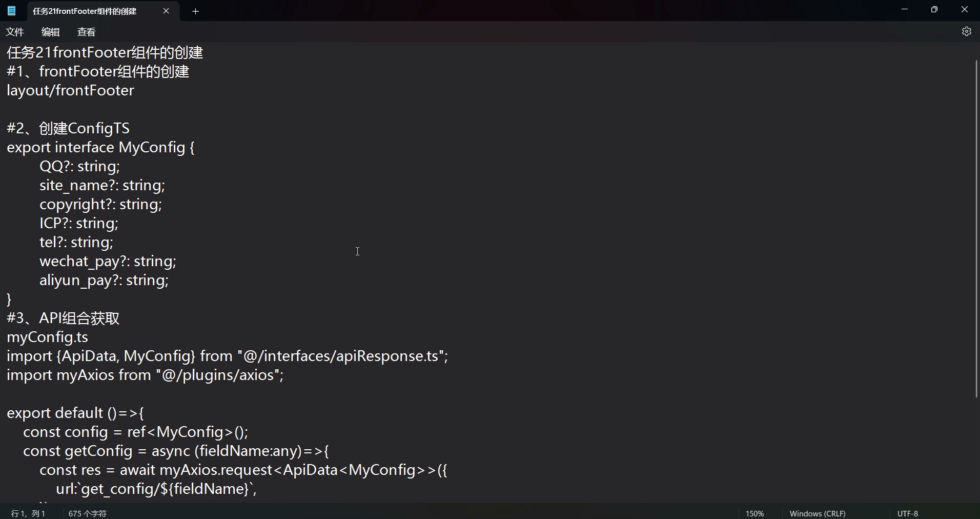Select the 任务21frontFooter组件的创建 tab
The image size is (980, 519).
[x=85, y=11]
